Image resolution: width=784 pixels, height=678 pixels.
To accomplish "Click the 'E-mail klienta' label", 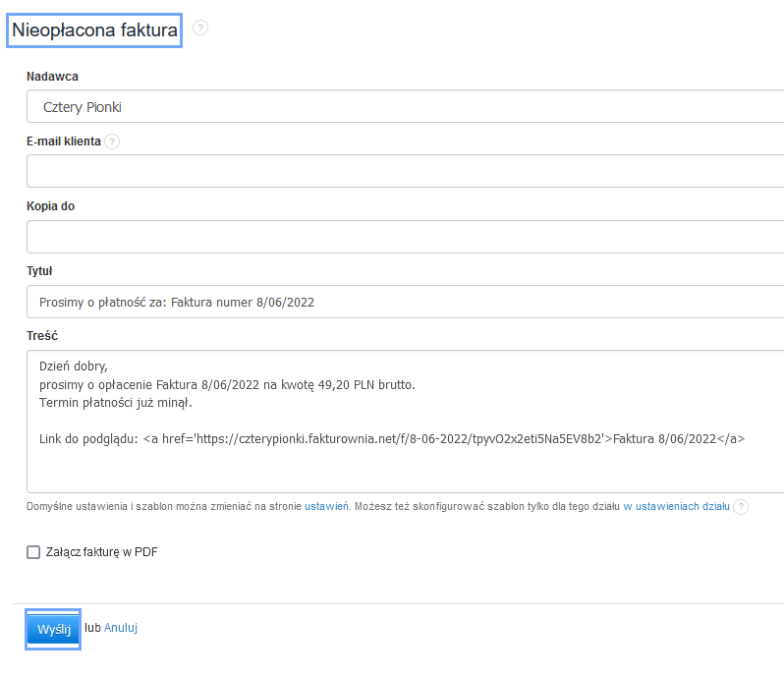I will pyautogui.click(x=64, y=141).
